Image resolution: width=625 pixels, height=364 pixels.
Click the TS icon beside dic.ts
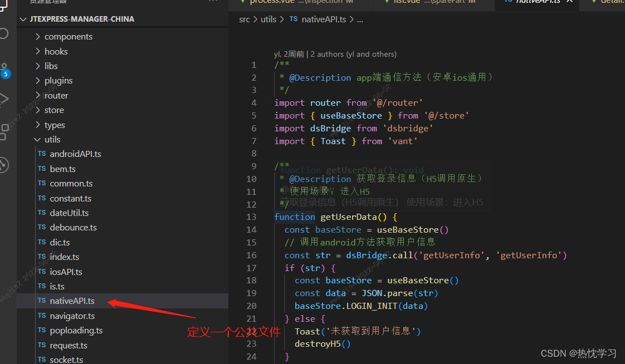click(x=42, y=242)
